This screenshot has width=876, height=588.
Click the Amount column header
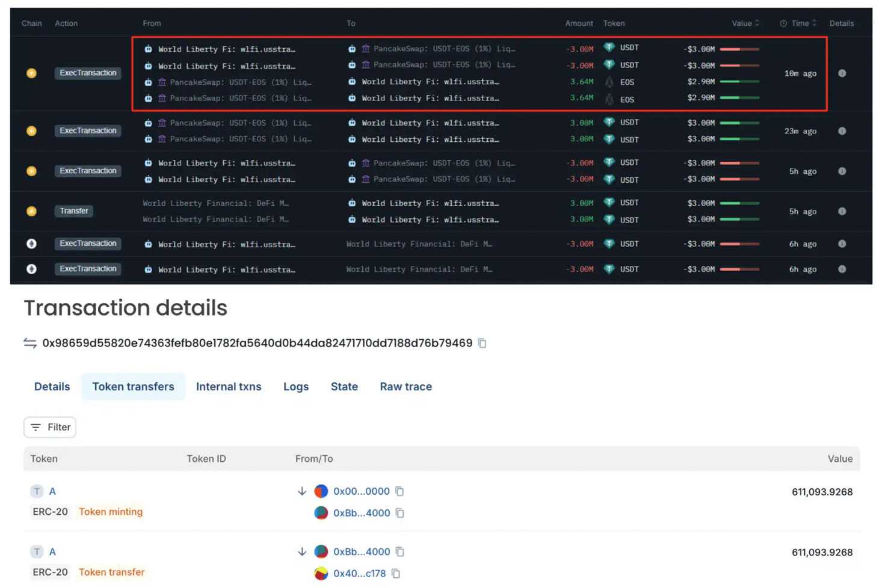579,23
